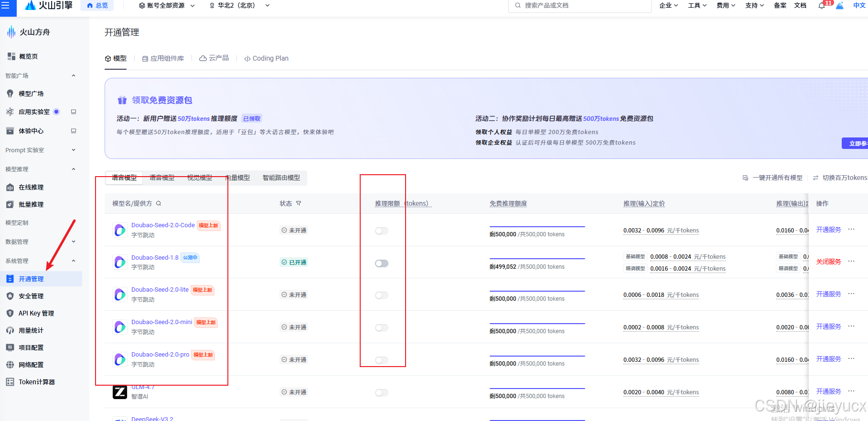Open more options for Doubao-Seed-2.0-Code row
Image resolution: width=868 pixels, height=421 pixels.
click(851, 230)
